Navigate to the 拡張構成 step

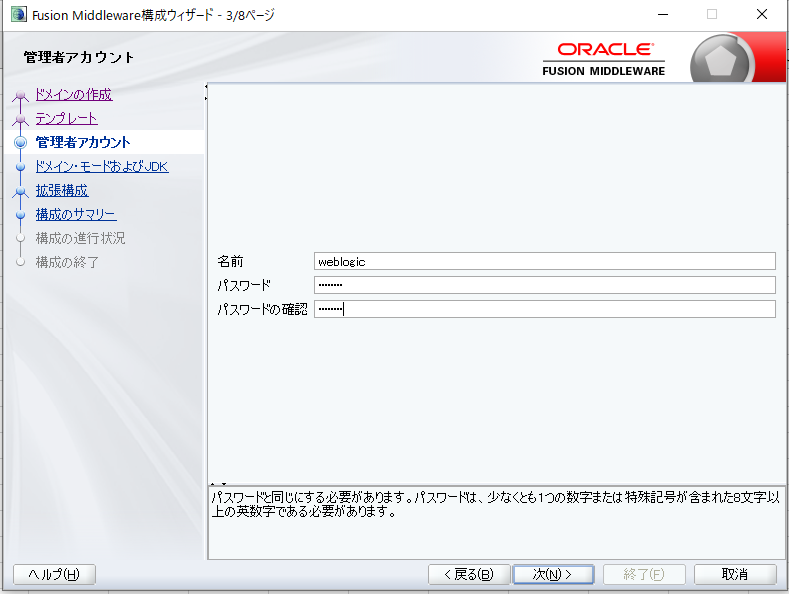click(61, 191)
